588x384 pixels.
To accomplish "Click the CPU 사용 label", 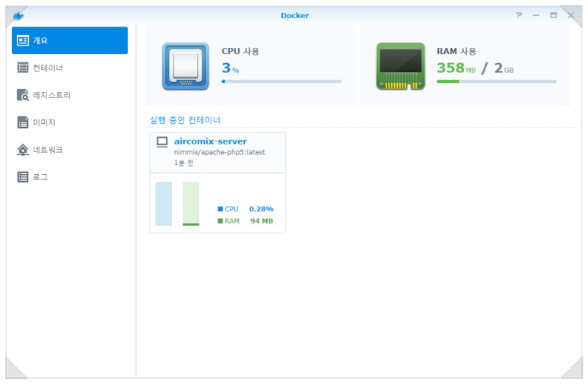I will click(x=240, y=51).
